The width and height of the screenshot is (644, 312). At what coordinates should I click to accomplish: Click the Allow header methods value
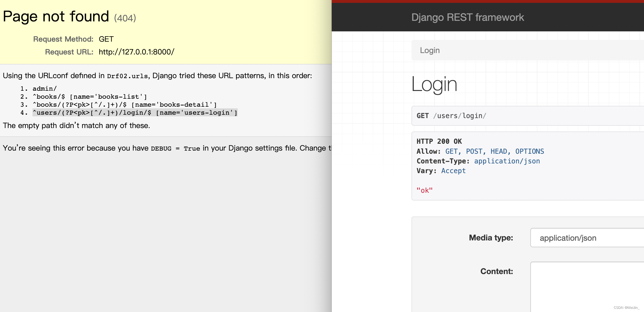tap(495, 151)
